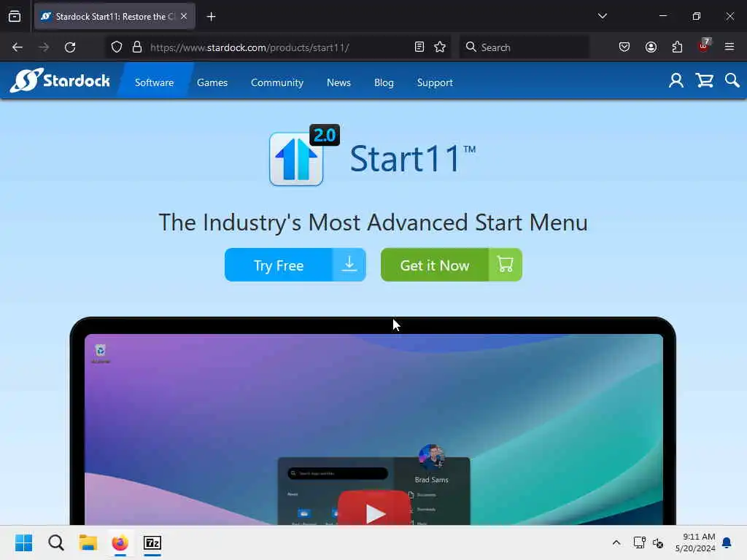This screenshot has height=560, width=747.
Task: Toggle reader view icon
Action: (419, 47)
